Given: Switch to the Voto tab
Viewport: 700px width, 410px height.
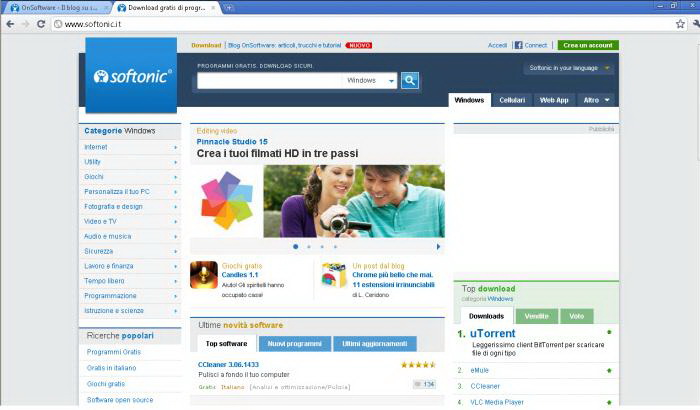Looking at the screenshot, I should click(x=576, y=316).
